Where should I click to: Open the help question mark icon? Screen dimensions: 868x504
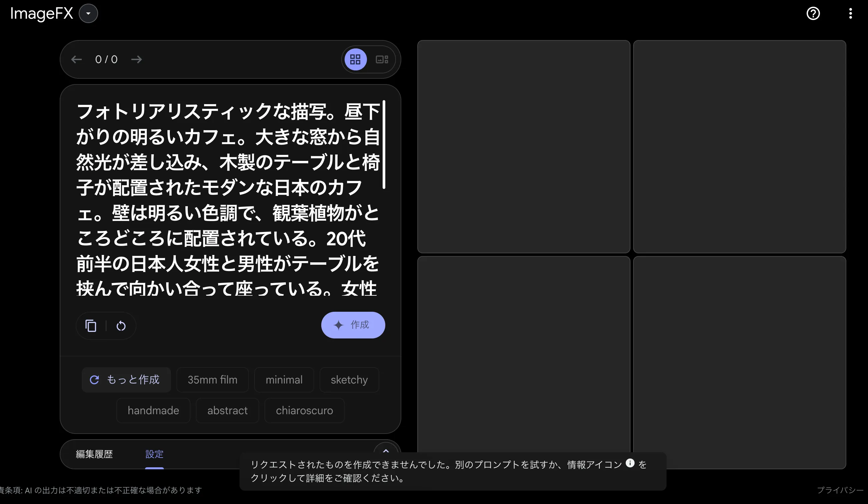pos(813,13)
